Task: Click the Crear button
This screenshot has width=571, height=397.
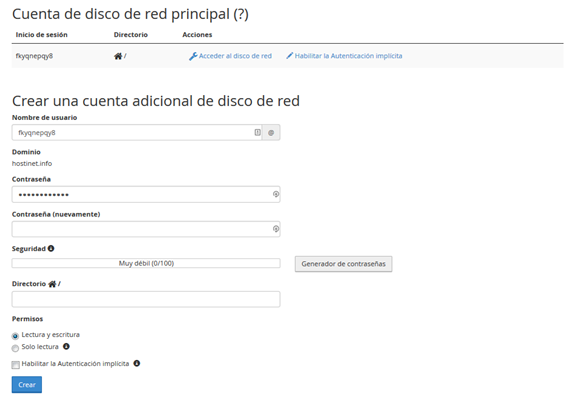Action: point(27,385)
